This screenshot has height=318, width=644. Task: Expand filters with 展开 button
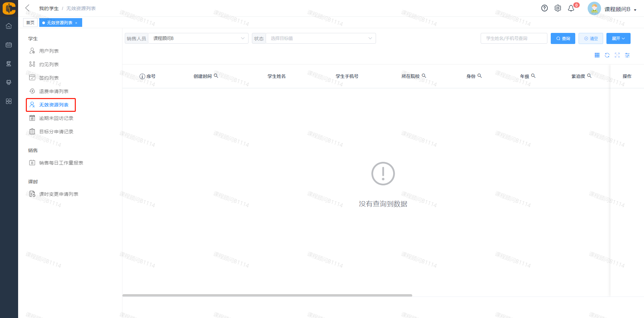(618, 39)
